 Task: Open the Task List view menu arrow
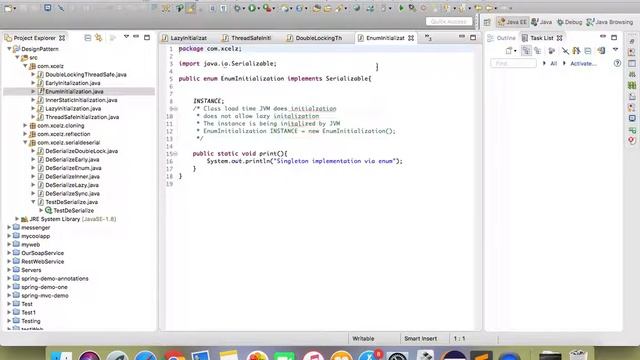615,50
